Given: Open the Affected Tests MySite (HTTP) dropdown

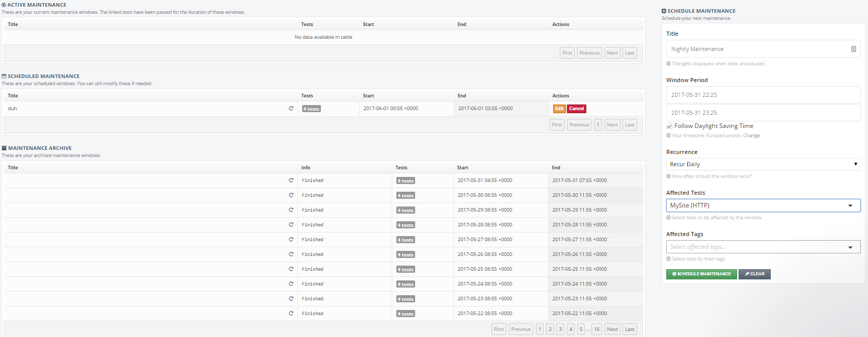Looking at the screenshot, I should tap(763, 205).
